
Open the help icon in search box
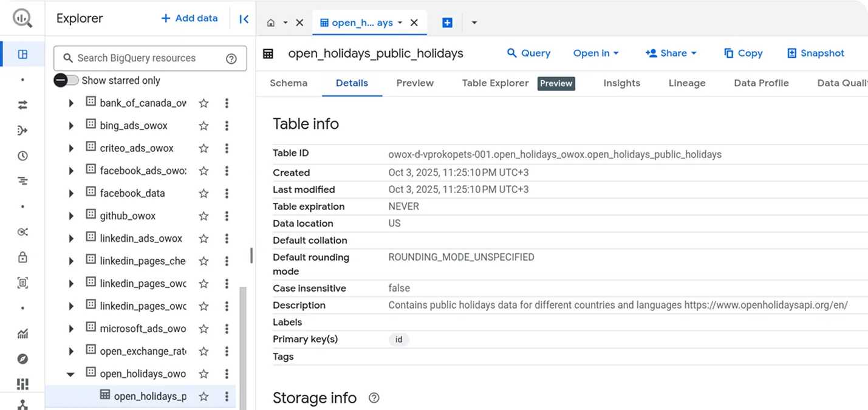[231, 59]
